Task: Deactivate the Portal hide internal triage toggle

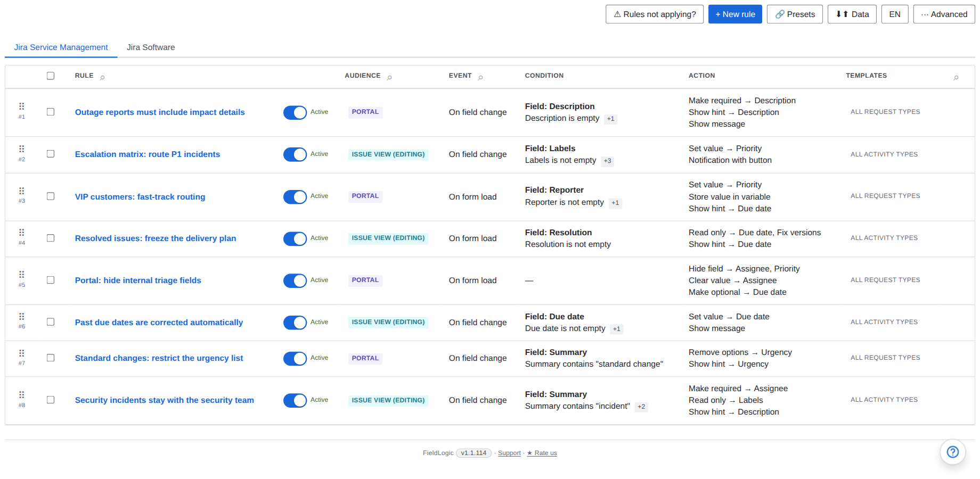Action: coord(295,280)
